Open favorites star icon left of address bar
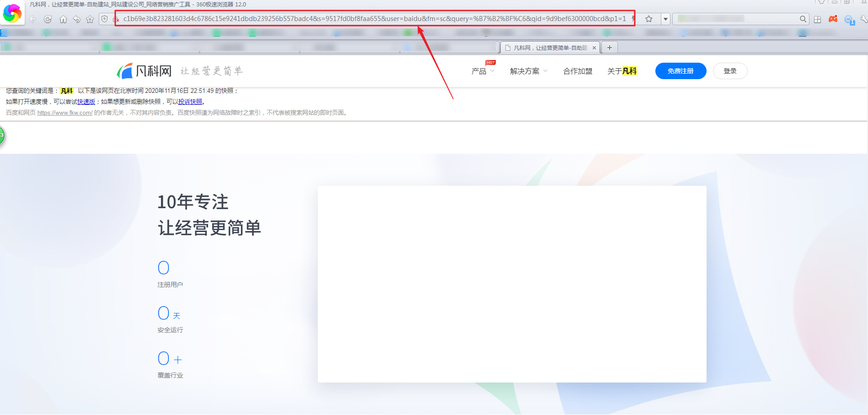The height and width of the screenshot is (415, 868). 90,19
